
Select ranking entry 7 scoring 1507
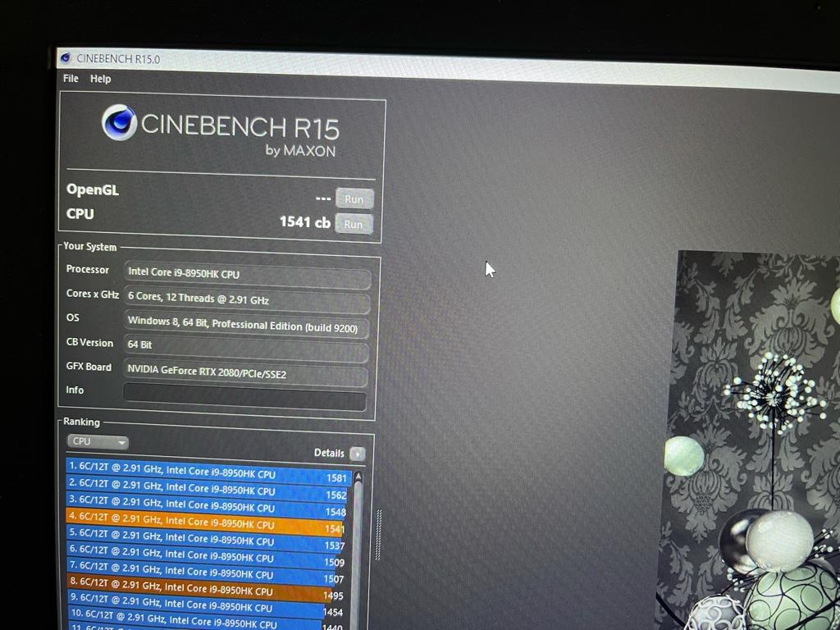[x=206, y=572]
